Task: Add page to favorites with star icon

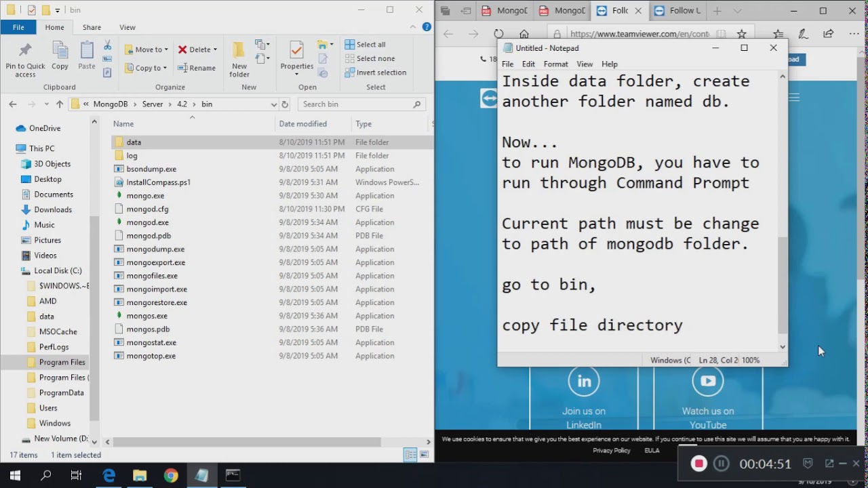Action: click(741, 34)
